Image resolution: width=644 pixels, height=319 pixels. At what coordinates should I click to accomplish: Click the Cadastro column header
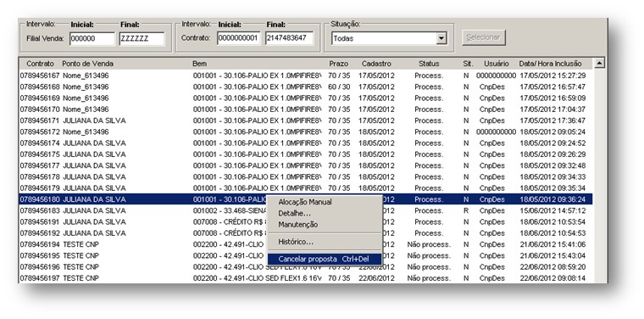(376, 64)
